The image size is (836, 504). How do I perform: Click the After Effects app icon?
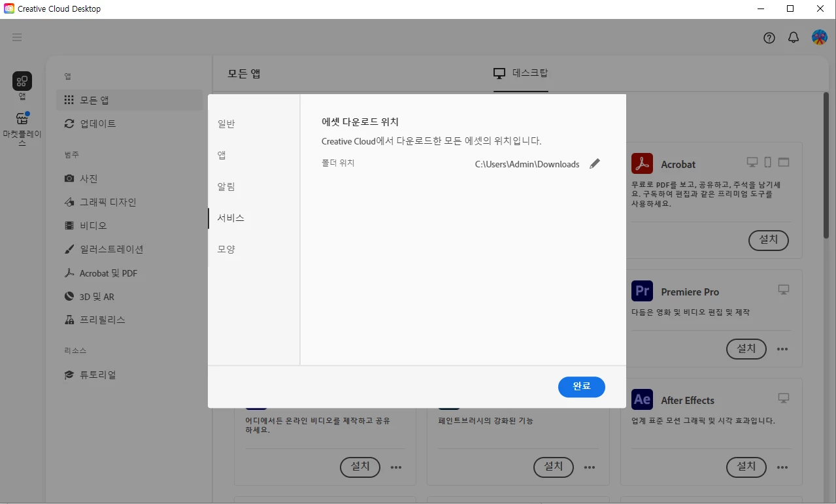pos(642,399)
